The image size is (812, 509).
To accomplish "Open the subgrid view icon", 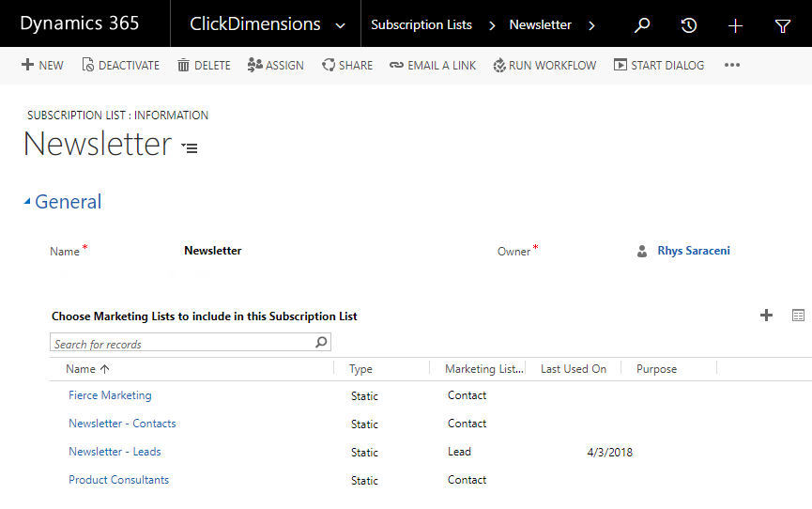I will [x=798, y=316].
